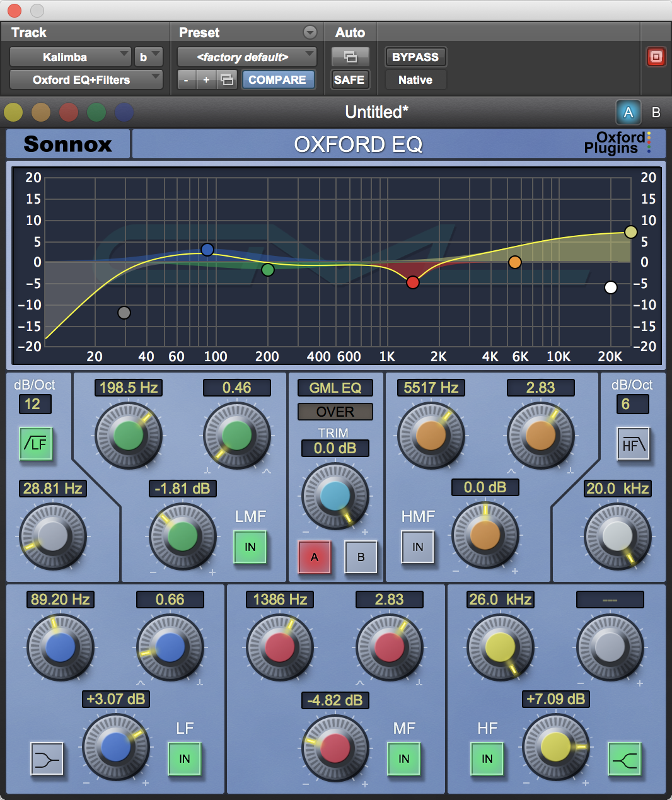Click the TRIM output gain knob

pyautogui.click(x=335, y=496)
